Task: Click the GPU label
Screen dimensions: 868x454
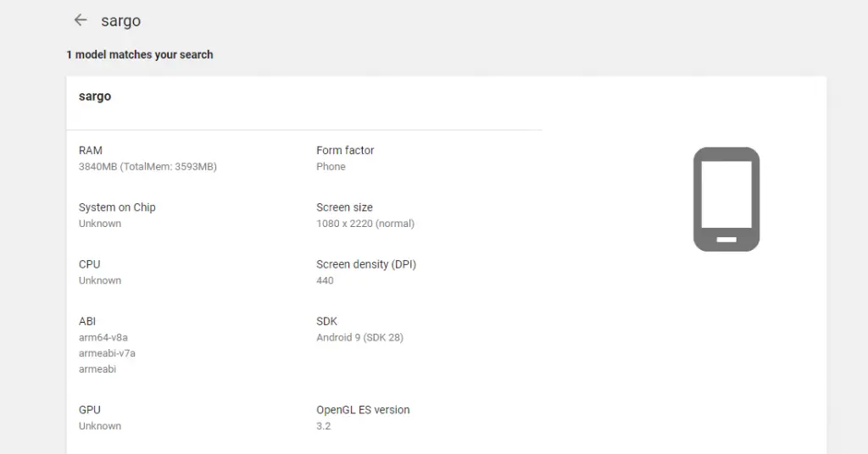Action: tap(90, 410)
